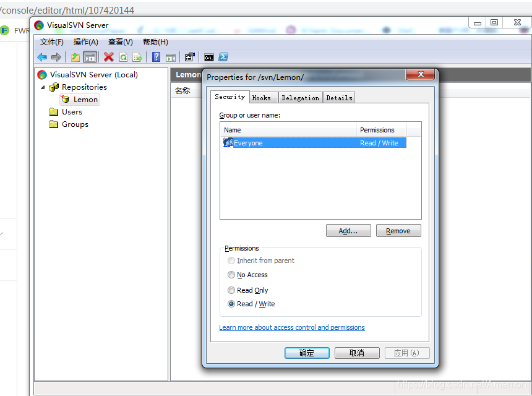
Task: Switch to the Hooks tab
Action: tap(264, 98)
